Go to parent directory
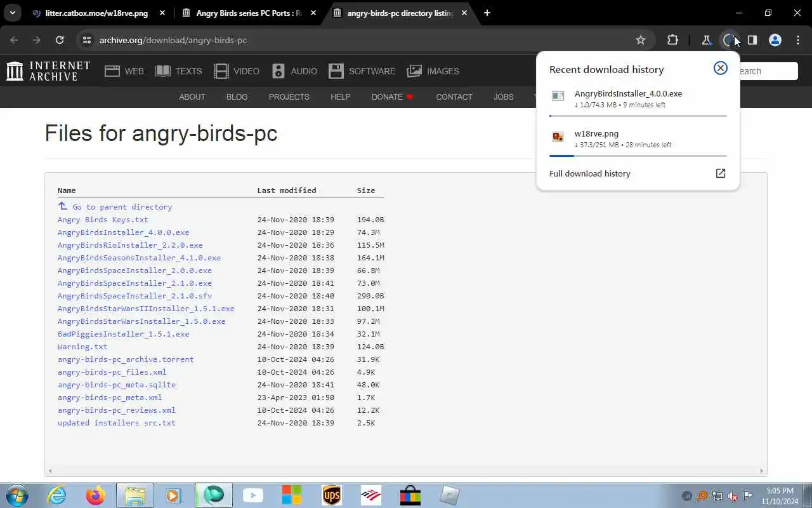The image size is (812, 508). pos(115,206)
